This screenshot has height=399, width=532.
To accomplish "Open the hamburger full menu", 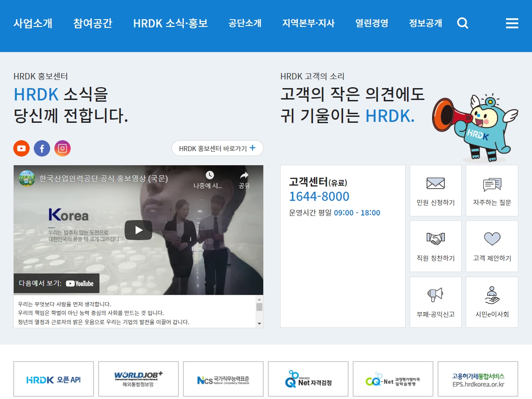I will tap(512, 23).
